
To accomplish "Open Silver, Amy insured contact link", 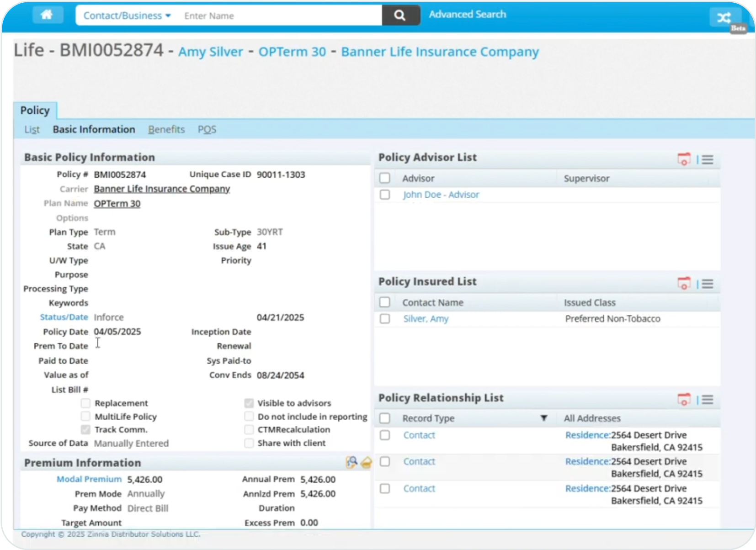I will [x=426, y=319].
